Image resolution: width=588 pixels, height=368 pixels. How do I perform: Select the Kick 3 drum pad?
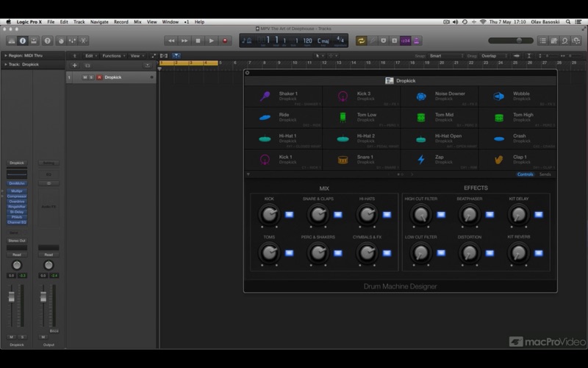(x=362, y=96)
